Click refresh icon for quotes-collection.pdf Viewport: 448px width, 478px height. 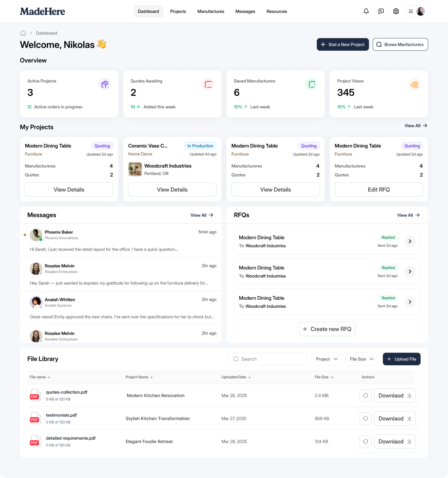pyautogui.click(x=365, y=395)
